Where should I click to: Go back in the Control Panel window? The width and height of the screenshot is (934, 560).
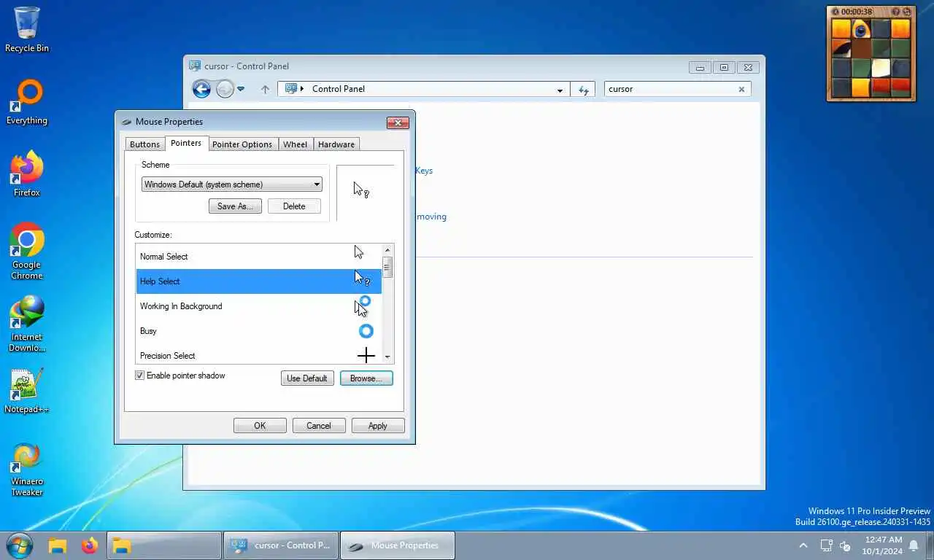pyautogui.click(x=201, y=89)
